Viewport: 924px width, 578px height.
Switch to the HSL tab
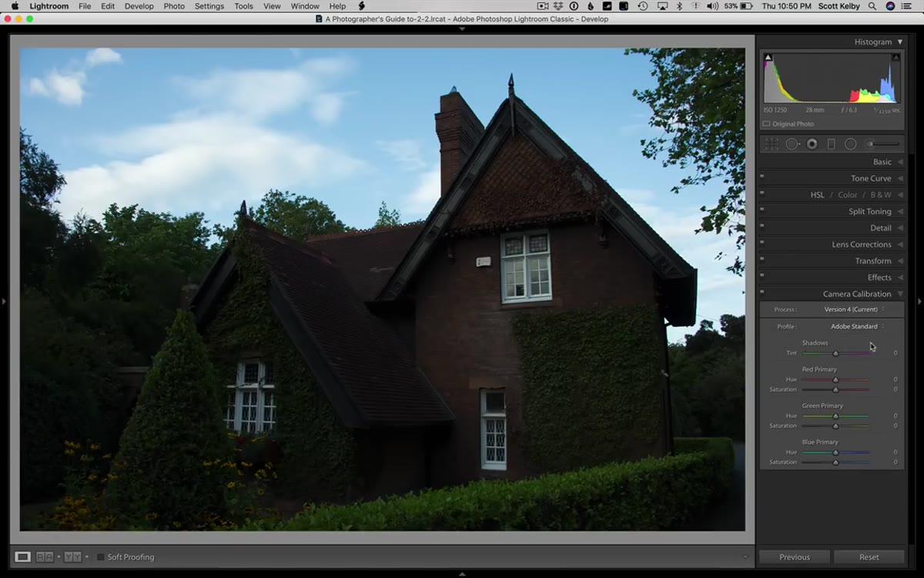pyautogui.click(x=817, y=195)
